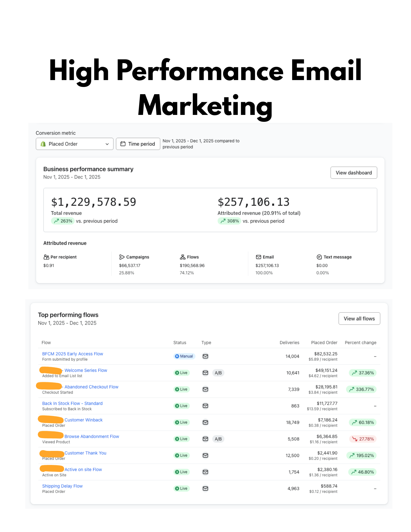Click the Time period button
The image size is (411, 532).
(138, 144)
